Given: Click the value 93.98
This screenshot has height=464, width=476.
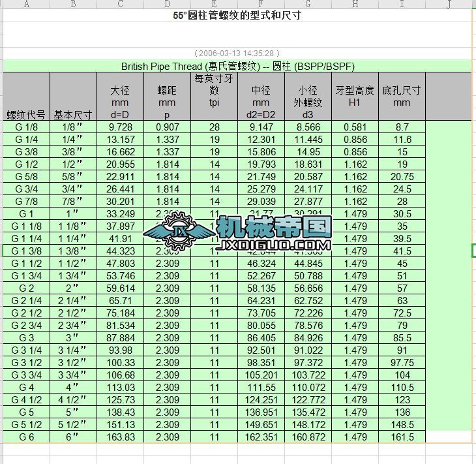Looking at the screenshot, I should [121, 350].
